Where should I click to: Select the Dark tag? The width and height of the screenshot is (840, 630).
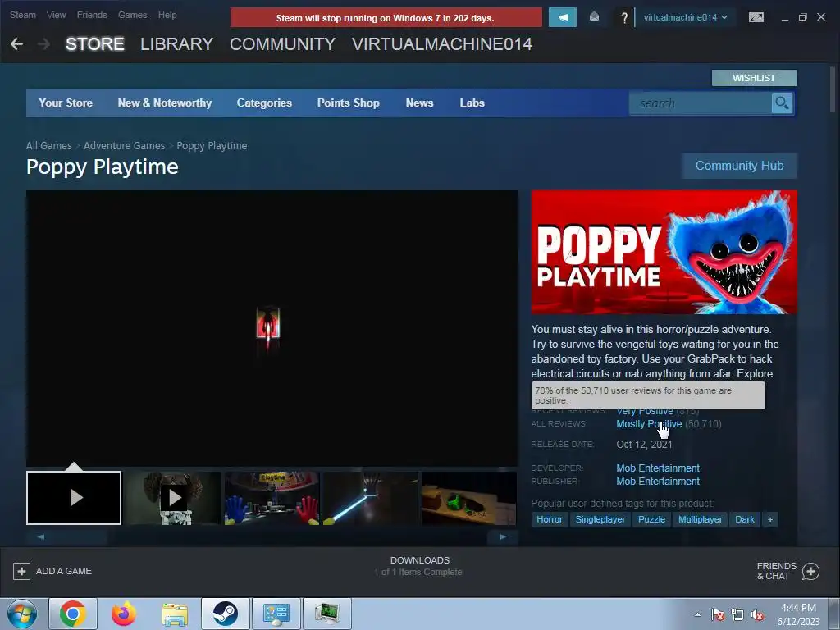(x=745, y=519)
